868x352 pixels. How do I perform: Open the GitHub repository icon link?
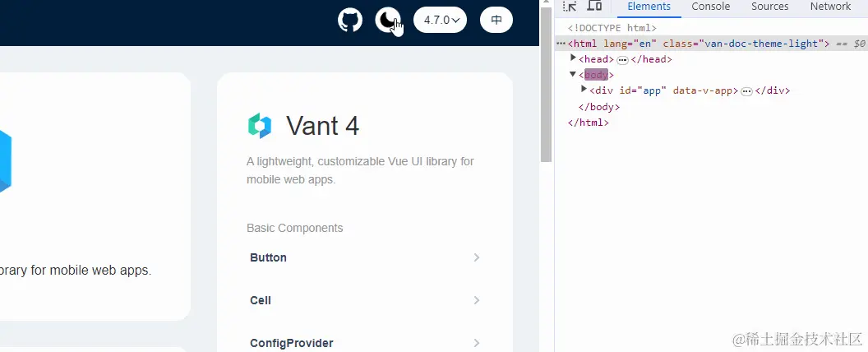350,20
